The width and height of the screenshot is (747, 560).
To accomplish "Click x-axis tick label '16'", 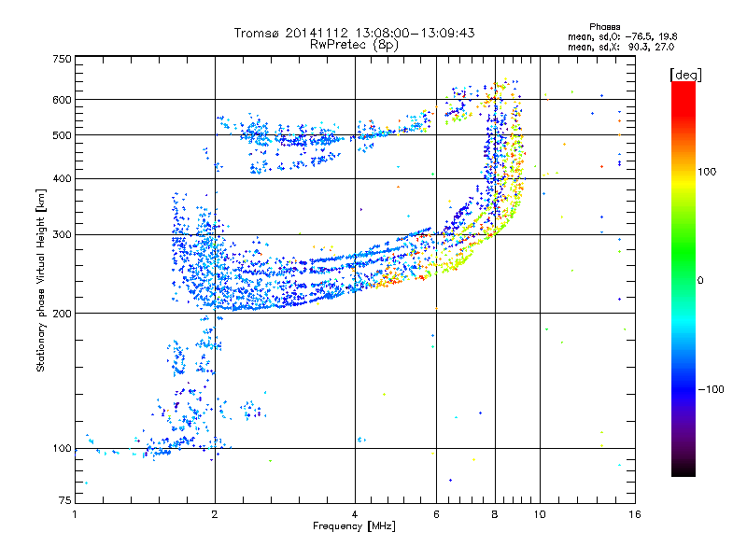I will point(635,514).
